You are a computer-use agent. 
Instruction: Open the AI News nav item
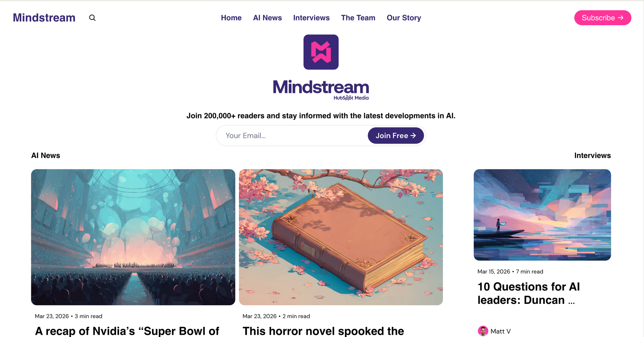[x=267, y=18]
